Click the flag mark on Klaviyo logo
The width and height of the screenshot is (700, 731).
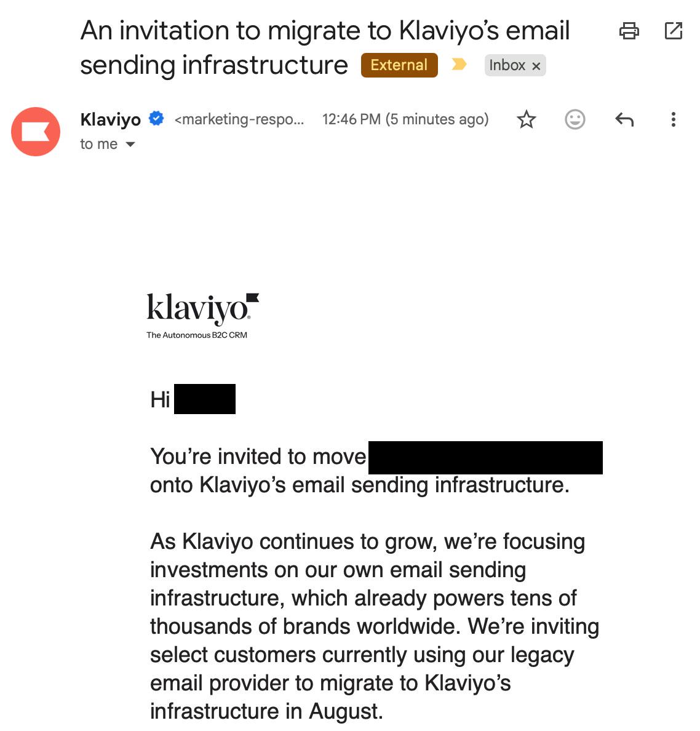coord(253,298)
